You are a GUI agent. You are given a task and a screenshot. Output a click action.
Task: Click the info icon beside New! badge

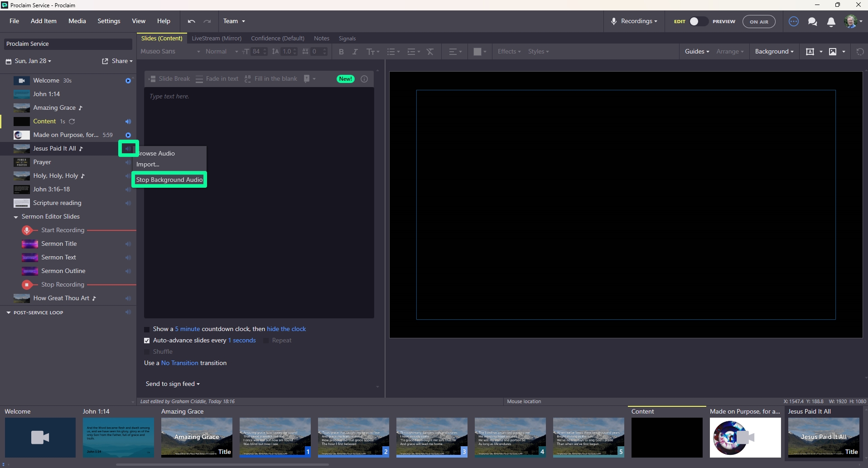(364, 79)
